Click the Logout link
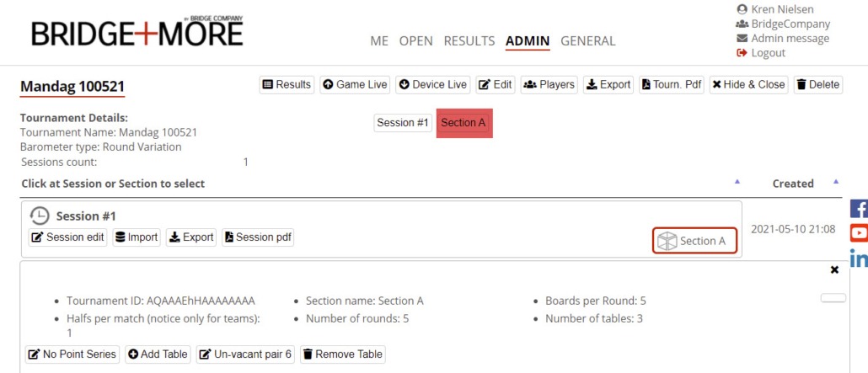868x373 pixels. click(x=767, y=53)
